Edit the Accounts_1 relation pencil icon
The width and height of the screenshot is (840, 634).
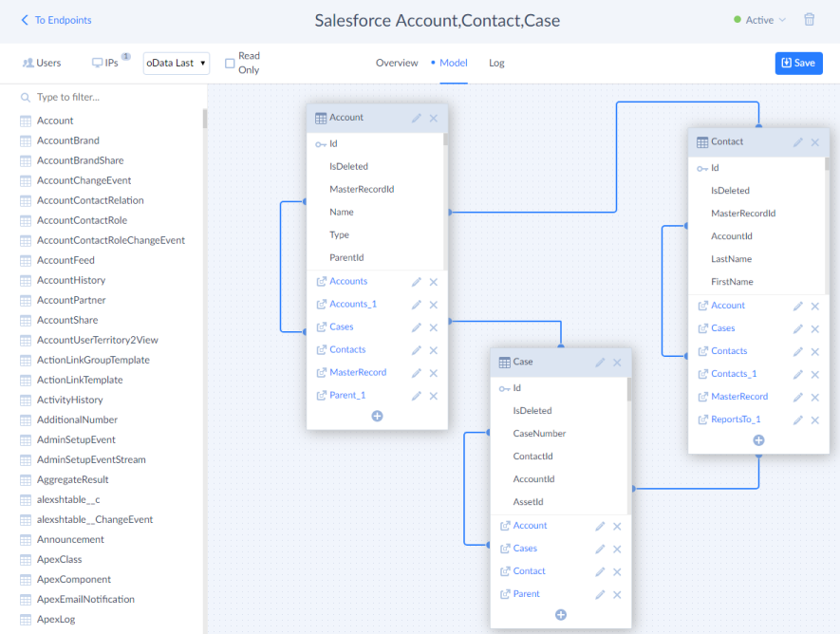417,305
